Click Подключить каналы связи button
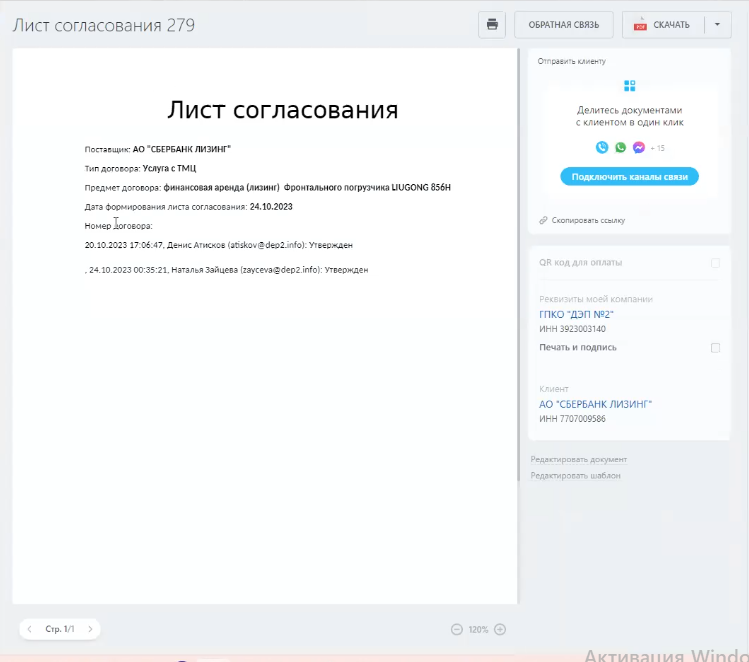 click(x=630, y=177)
